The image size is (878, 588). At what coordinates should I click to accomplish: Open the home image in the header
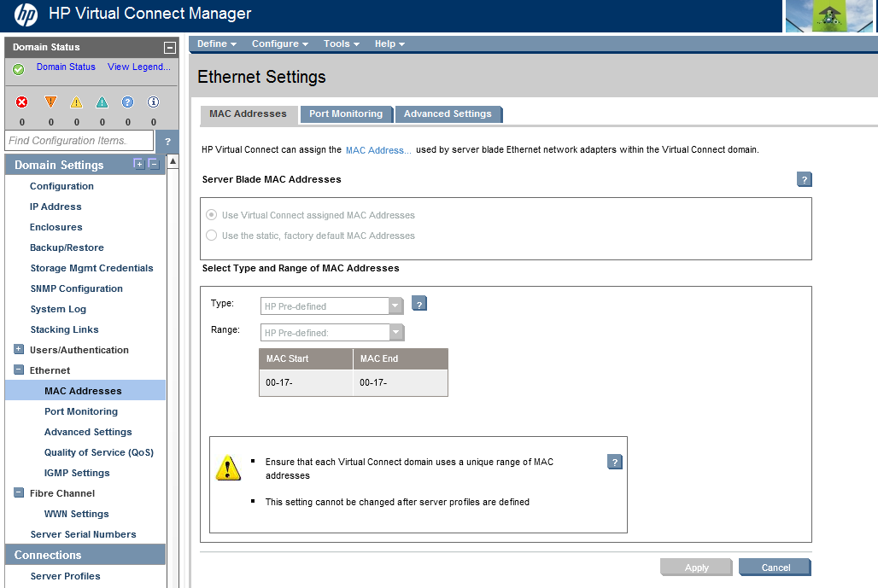click(x=829, y=15)
